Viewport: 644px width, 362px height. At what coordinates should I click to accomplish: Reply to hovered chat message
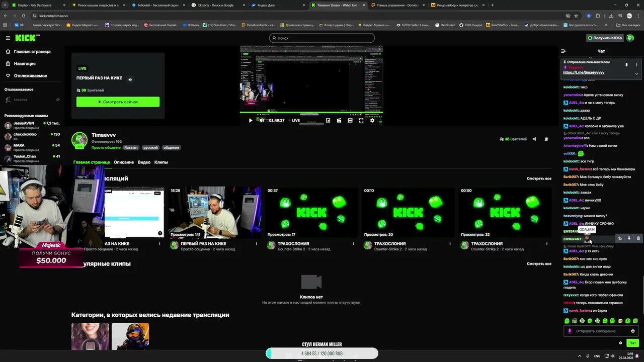point(620,238)
